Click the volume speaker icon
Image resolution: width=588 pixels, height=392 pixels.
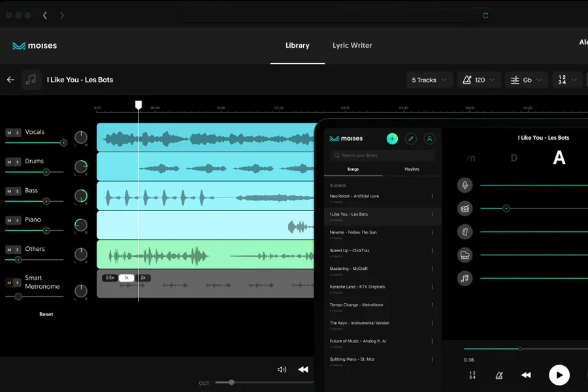[282, 369]
